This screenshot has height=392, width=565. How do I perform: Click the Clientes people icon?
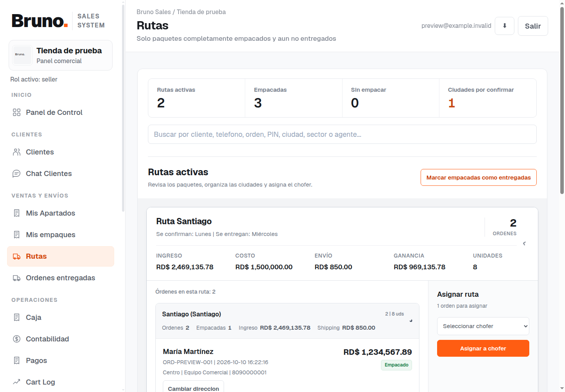pos(16,152)
